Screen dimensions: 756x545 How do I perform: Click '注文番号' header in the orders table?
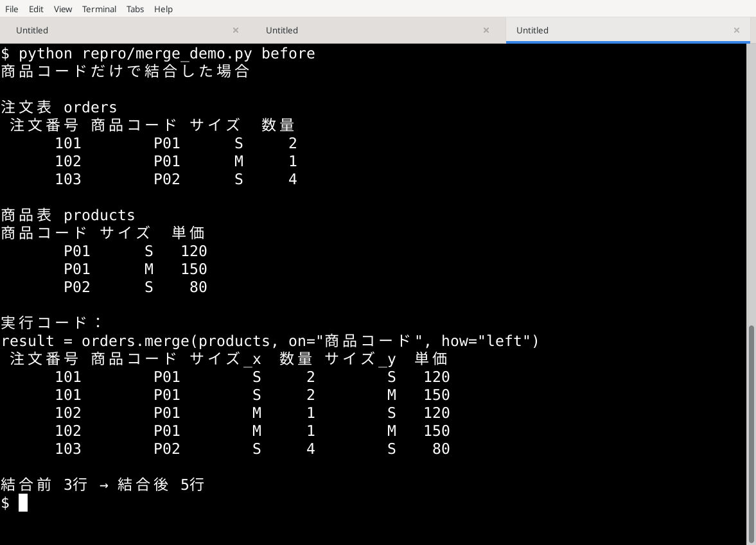coord(44,125)
